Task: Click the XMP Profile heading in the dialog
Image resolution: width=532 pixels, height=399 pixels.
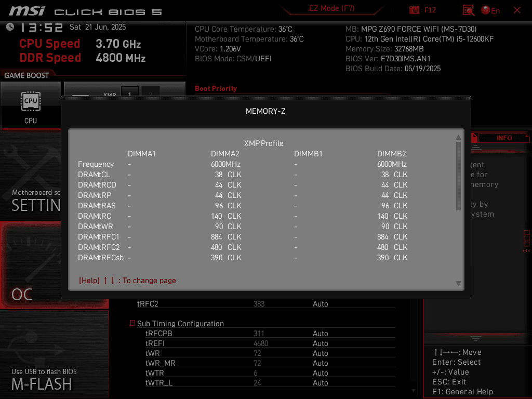Action: coord(263,143)
